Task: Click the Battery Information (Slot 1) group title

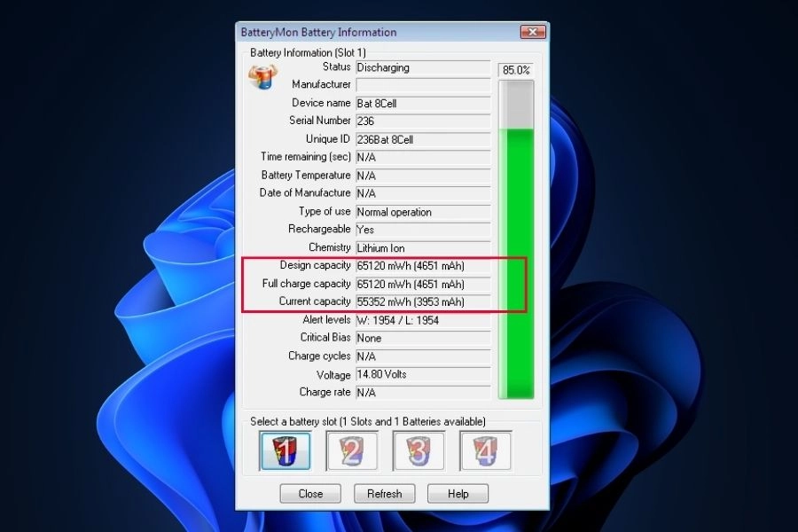Action: pyautogui.click(x=308, y=53)
